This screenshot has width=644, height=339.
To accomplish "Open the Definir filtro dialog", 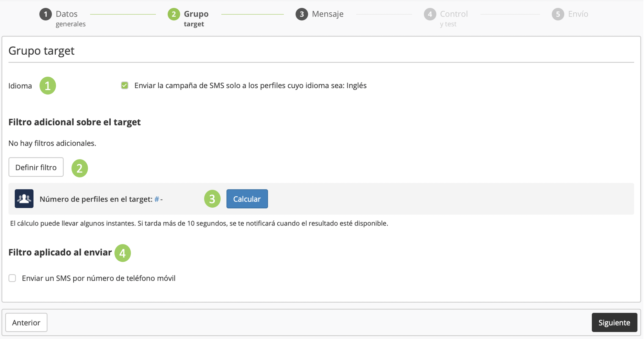I will [36, 167].
